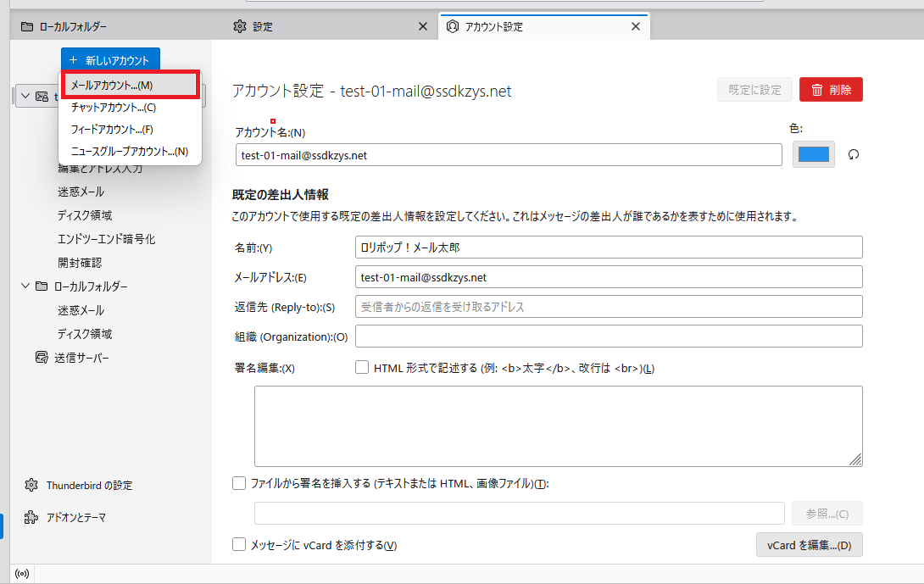Click the 返信先 (Reply-to) input field
The width and height of the screenshot is (924, 584).
[608, 307]
